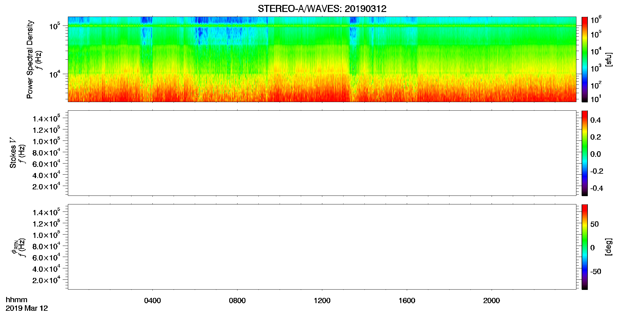This screenshot has height=332, width=644.
Task: Click the STEREO-A/WAVES: 20190312 plot title
Action: tap(322, 9)
